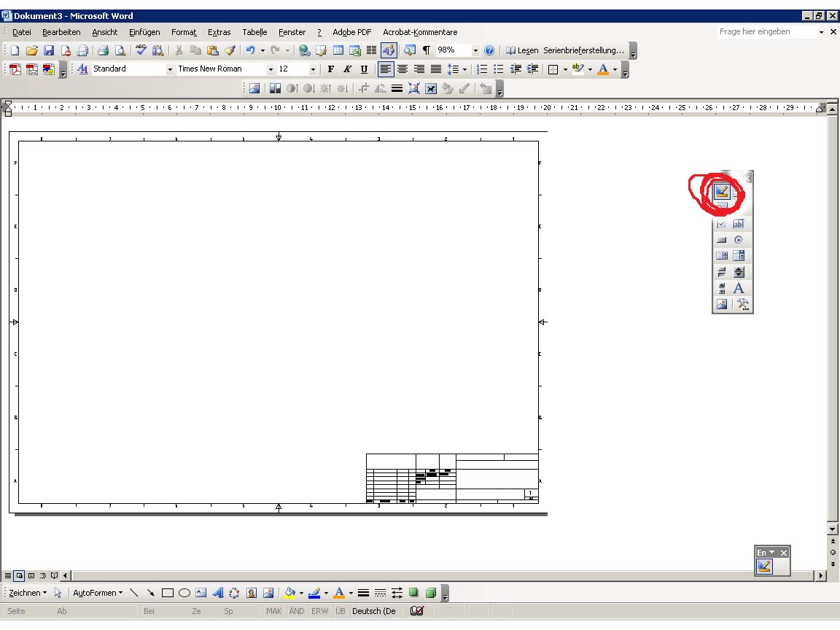Show or hide paragraph marks (¶)
840x630 pixels.
(x=427, y=50)
